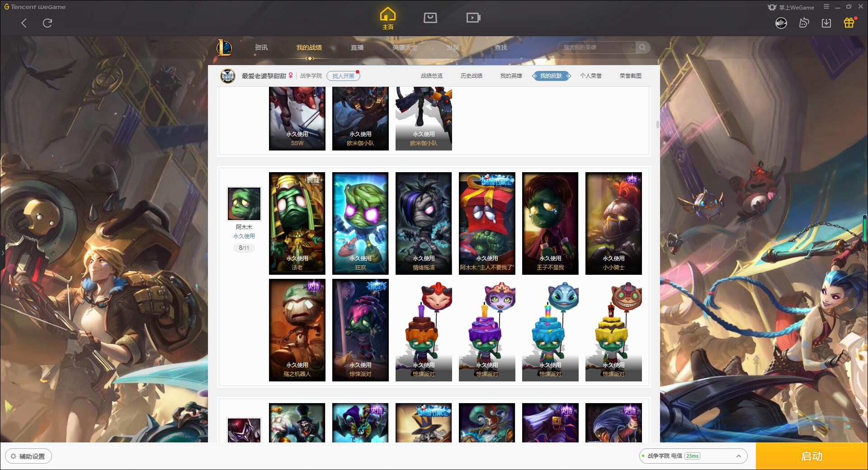Switch to the 我的战绩 tab
The width and height of the screenshot is (868, 470).
click(x=309, y=47)
